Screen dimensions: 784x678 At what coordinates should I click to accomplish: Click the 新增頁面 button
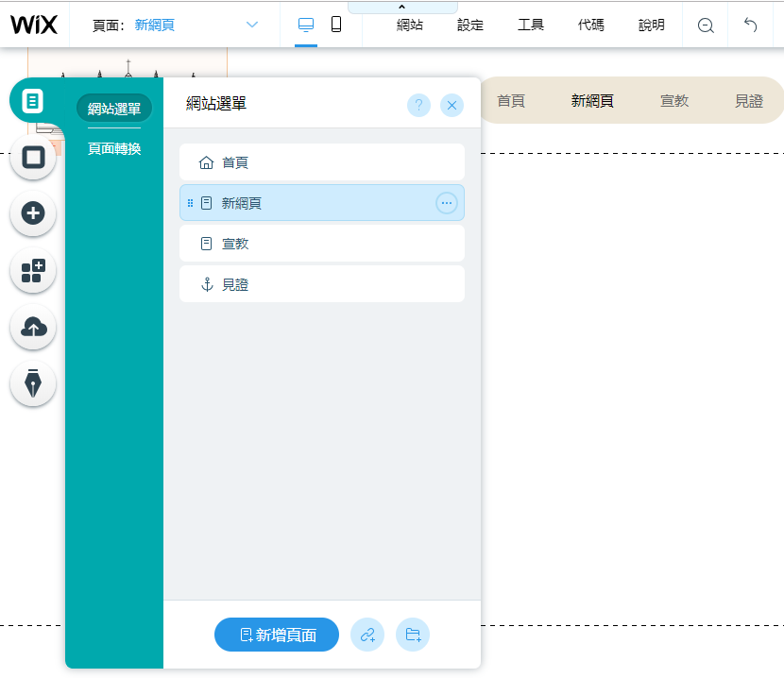pyautogui.click(x=277, y=635)
